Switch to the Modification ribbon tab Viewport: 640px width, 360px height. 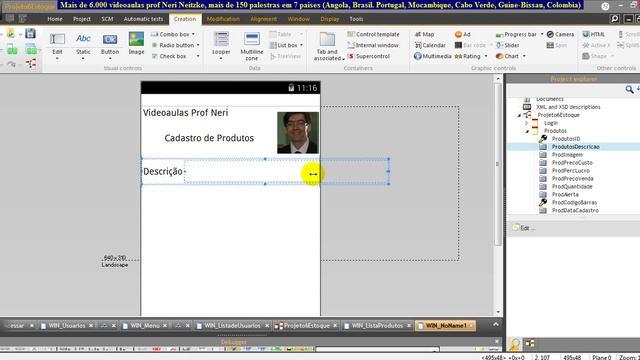click(x=223, y=19)
